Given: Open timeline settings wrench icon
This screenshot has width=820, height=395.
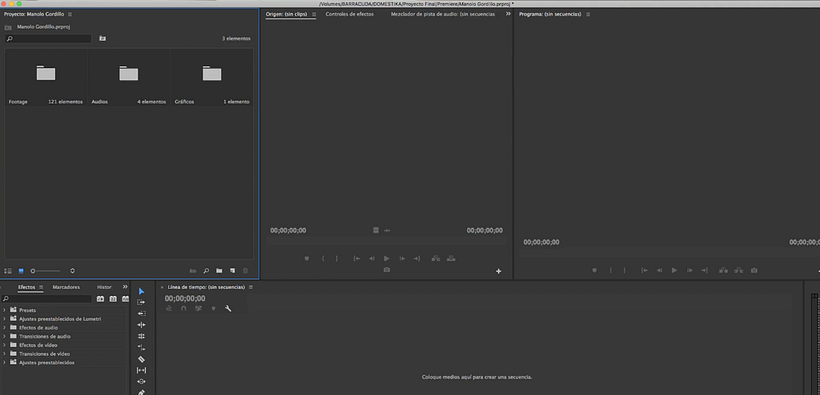Looking at the screenshot, I should pos(228,309).
